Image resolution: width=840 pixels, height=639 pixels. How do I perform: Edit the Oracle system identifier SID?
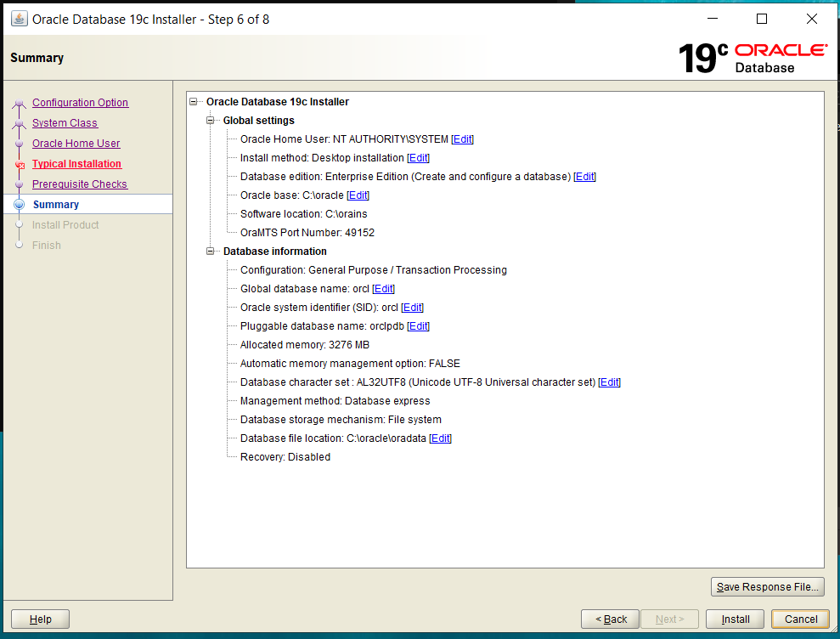pos(413,308)
